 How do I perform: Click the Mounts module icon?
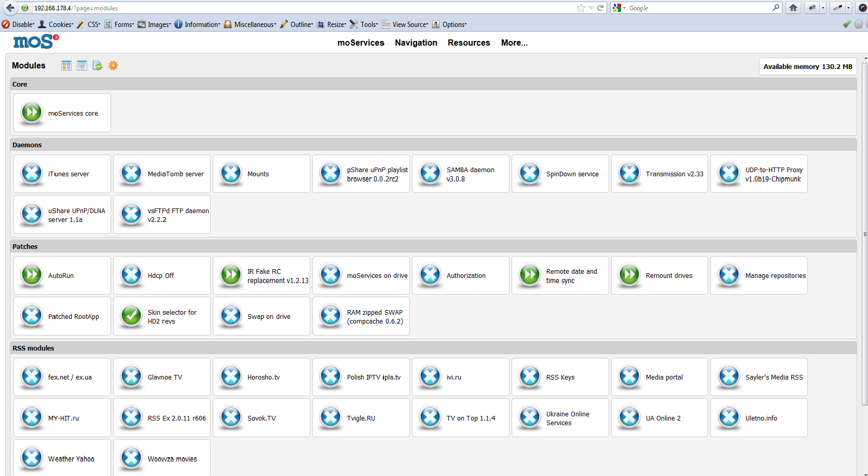click(231, 173)
